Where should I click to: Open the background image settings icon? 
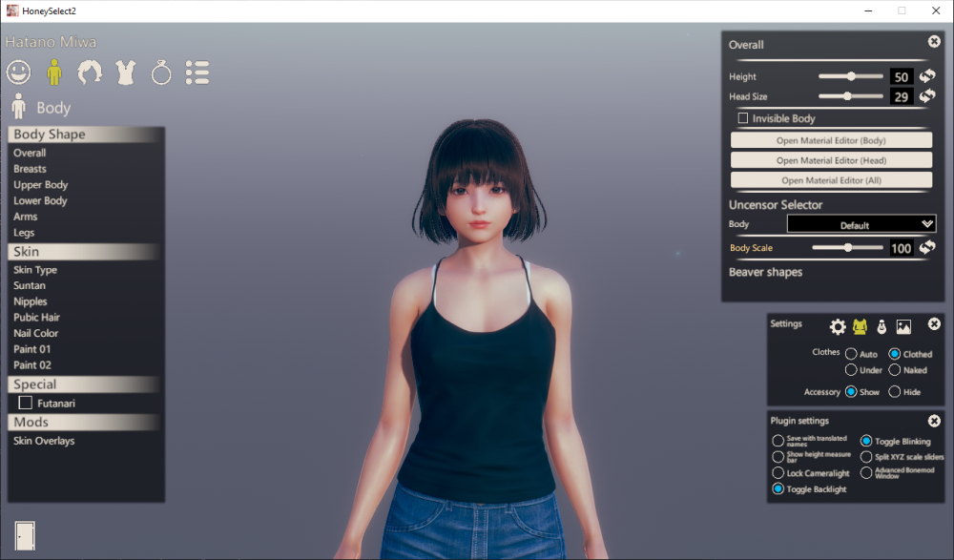(x=903, y=327)
